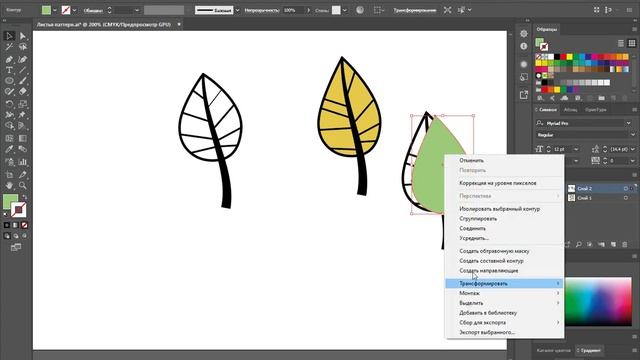Click Трансформирование in control bar
Viewport: 640px width, 360px height.
coord(415,10)
